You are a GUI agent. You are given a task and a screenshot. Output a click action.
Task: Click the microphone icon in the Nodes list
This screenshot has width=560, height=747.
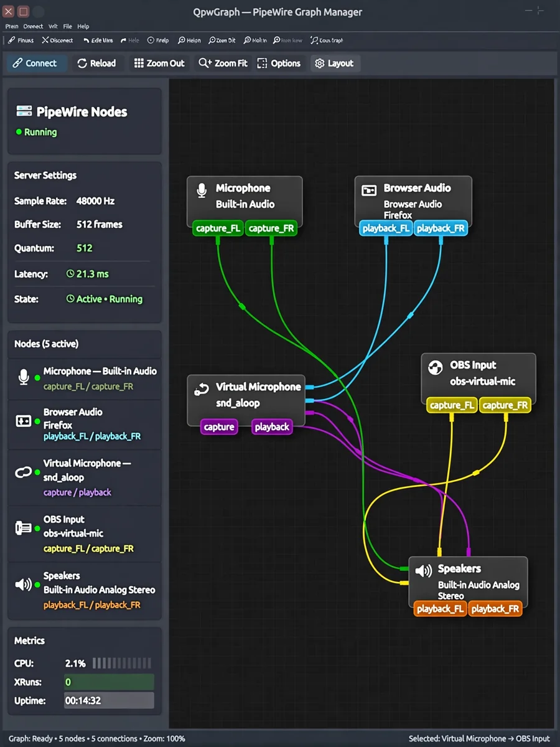(x=24, y=377)
